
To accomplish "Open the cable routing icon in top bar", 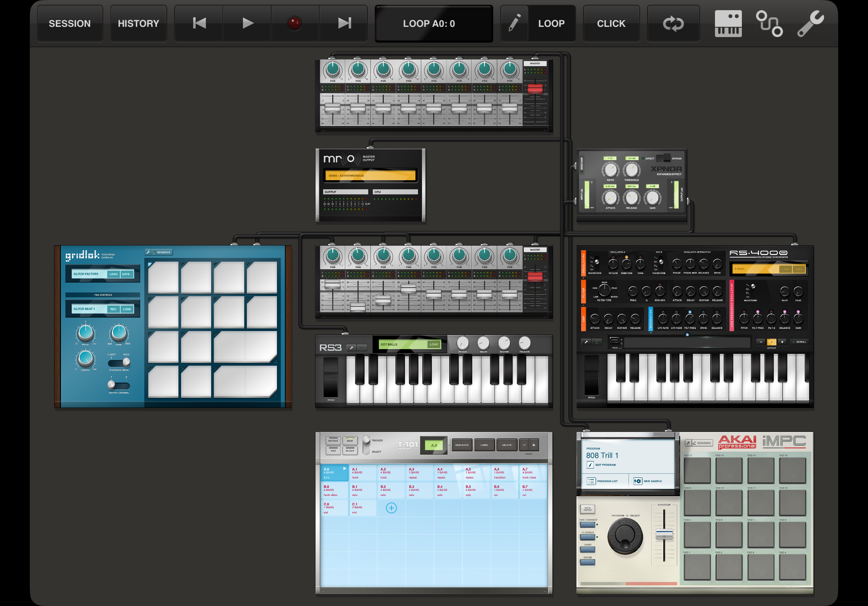I will [769, 23].
